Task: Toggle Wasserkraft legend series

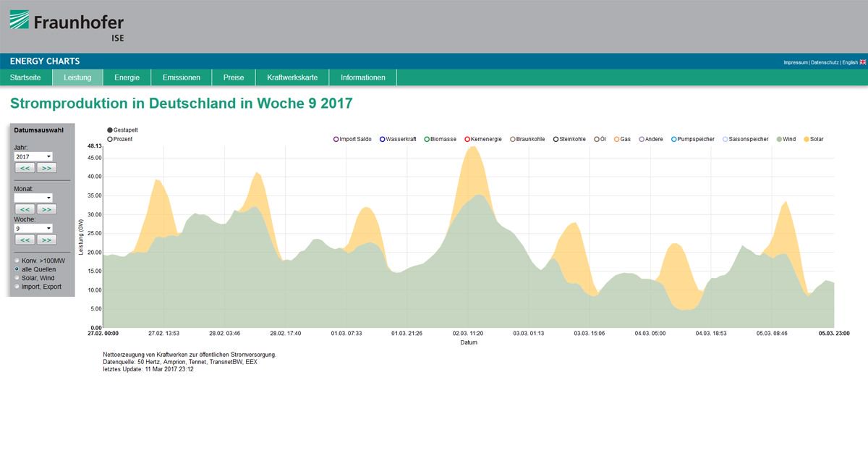Action: click(398, 139)
